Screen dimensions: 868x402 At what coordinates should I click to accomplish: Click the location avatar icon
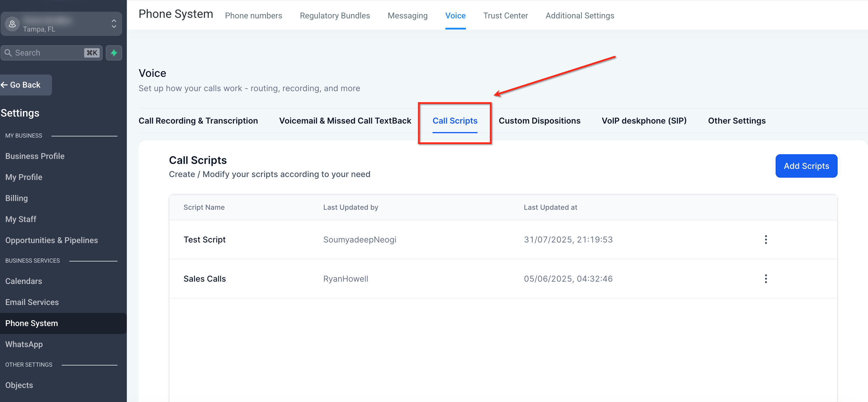(x=12, y=24)
